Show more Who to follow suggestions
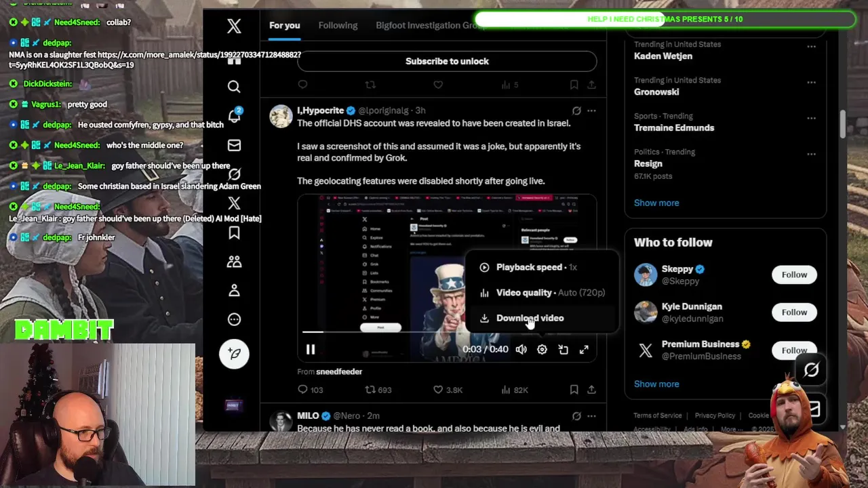Image resolution: width=868 pixels, height=488 pixels. [656, 384]
